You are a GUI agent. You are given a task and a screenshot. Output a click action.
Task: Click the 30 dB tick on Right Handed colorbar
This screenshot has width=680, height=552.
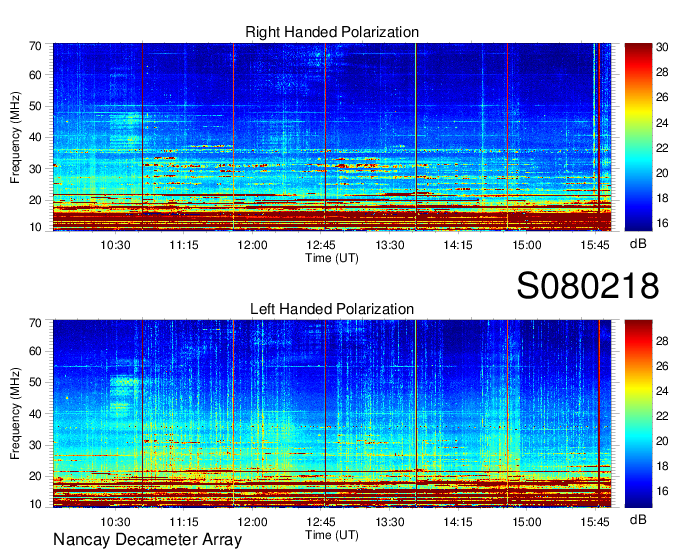tap(662, 47)
